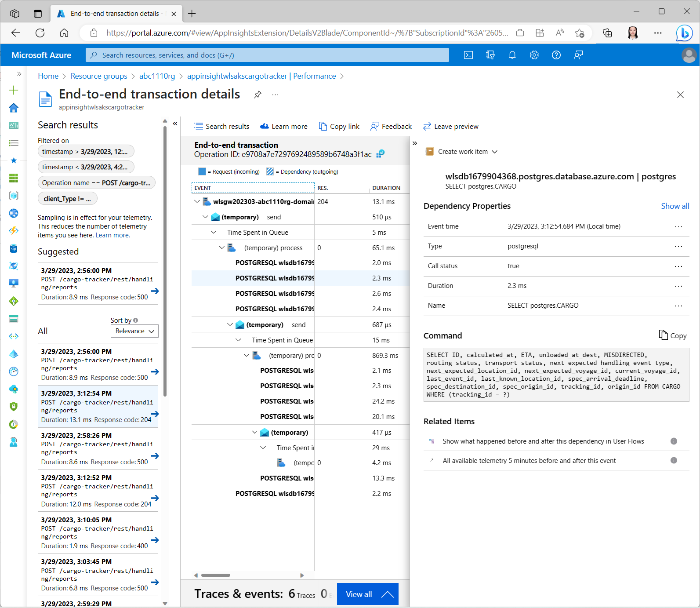Collapse the search results panel
The height and width of the screenshot is (608, 700).
(x=175, y=124)
